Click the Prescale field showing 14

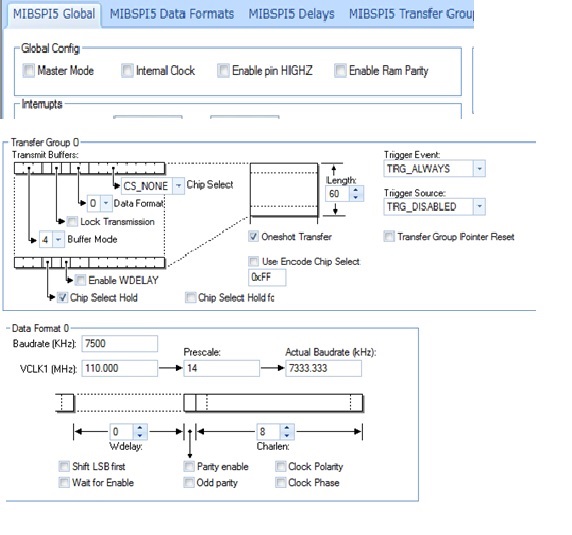[x=221, y=368]
